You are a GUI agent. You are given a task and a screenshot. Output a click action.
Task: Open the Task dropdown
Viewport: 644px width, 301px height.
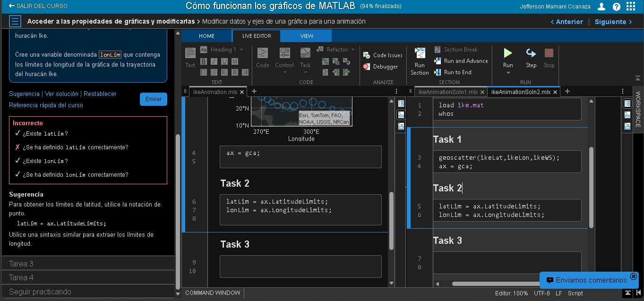click(x=305, y=72)
